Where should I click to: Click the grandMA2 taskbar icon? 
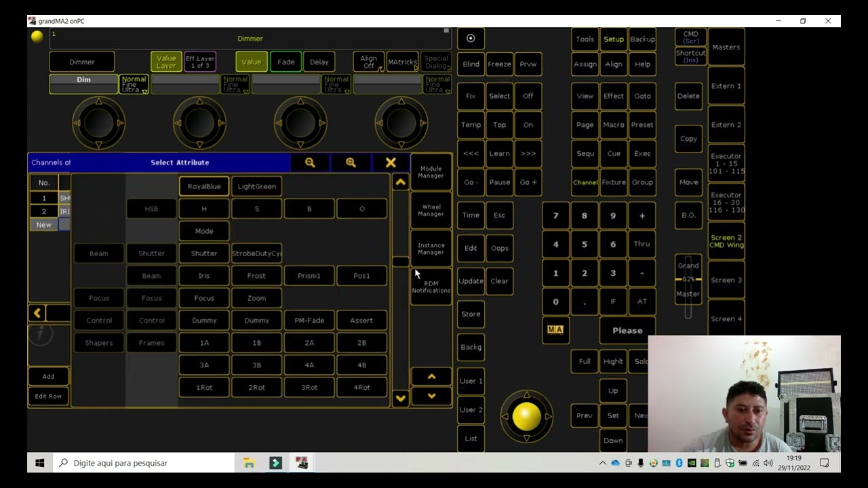(302, 463)
